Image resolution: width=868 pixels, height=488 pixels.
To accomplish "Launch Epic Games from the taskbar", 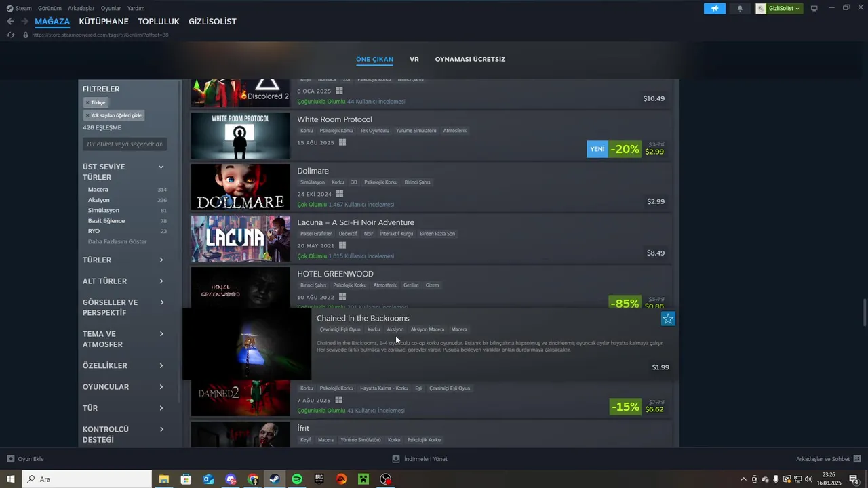I will (x=319, y=479).
